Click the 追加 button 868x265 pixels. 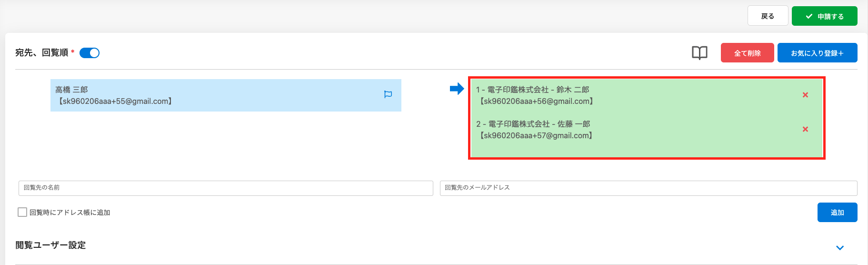837,213
